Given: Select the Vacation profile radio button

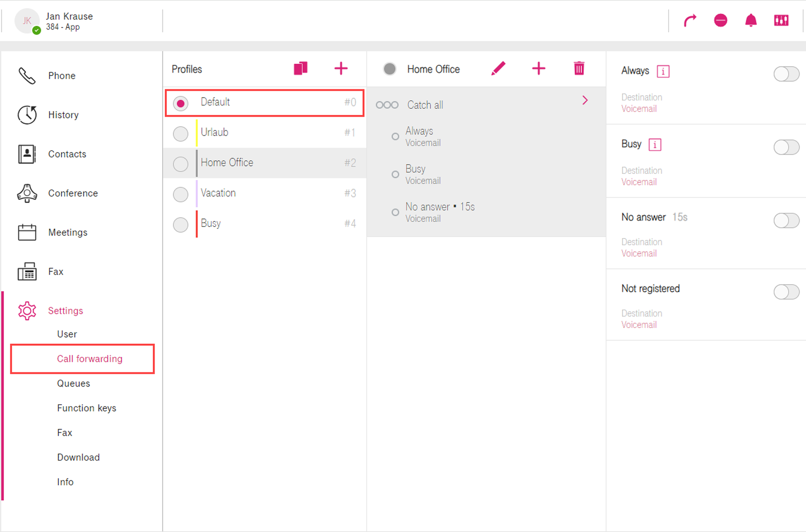Looking at the screenshot, I should [x=181, y=194].
